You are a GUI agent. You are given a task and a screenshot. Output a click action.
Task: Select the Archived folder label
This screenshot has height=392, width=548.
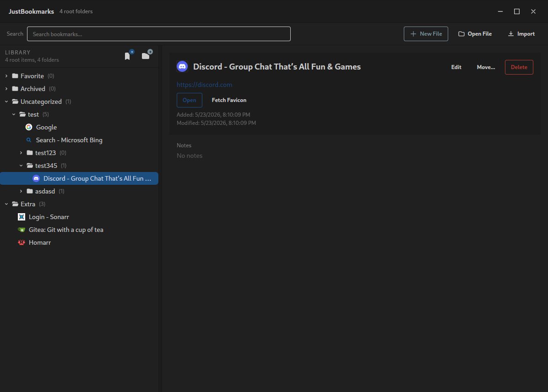point(33,89)
